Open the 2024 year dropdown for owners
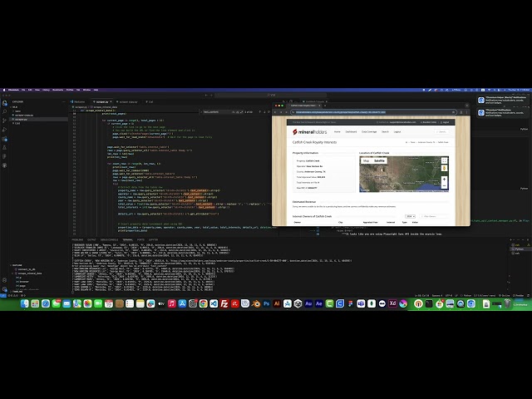The width and height of the screenshot is (532, 399). point(410,216)
